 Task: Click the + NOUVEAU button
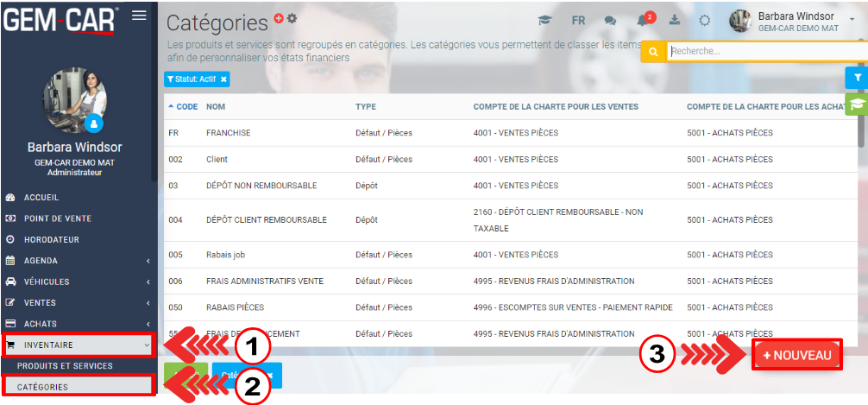click(x=796, y=355)
